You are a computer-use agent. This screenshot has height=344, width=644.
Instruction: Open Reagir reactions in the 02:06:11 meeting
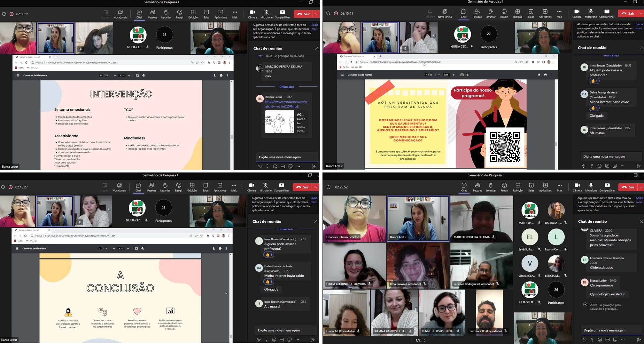pyautogui.click(x=180, y=14)
